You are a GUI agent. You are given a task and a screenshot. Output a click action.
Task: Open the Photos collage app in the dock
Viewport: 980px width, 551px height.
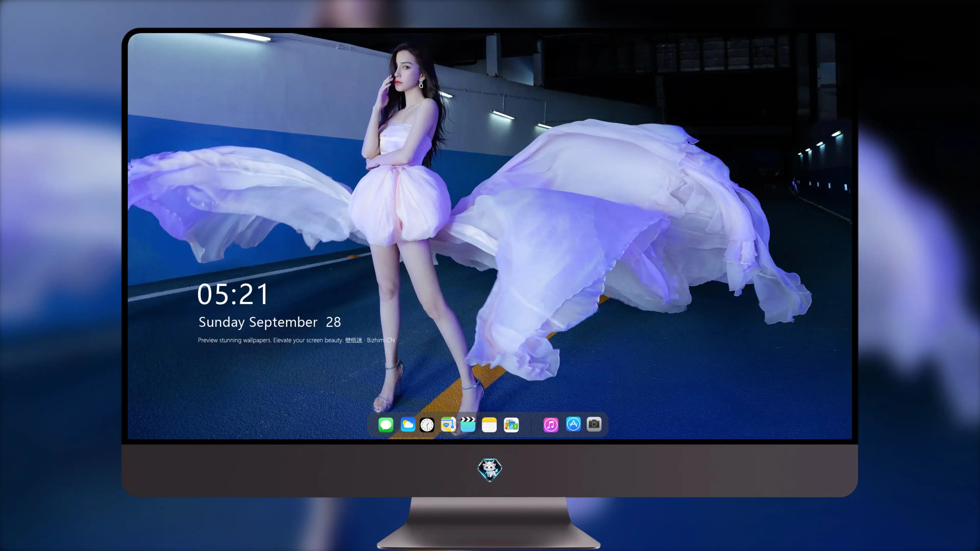click(511, 425)
